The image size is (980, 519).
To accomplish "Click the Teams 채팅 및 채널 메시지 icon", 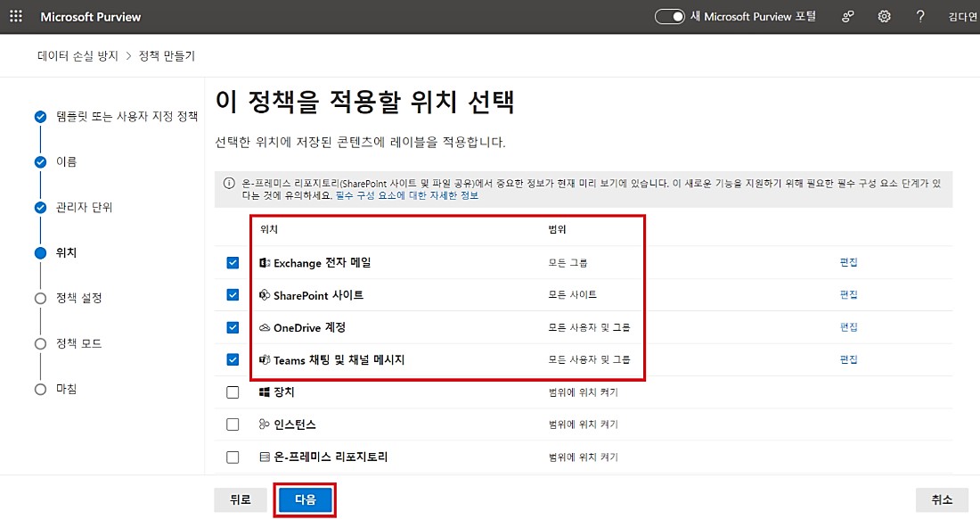I will [x=265, y=359].
